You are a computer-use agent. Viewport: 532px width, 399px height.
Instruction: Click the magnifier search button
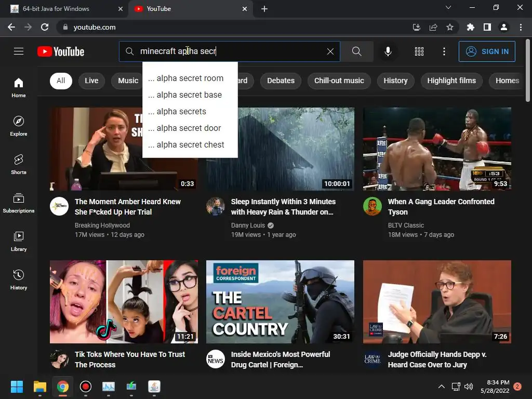pyautogui.click(x=356, y=51)
